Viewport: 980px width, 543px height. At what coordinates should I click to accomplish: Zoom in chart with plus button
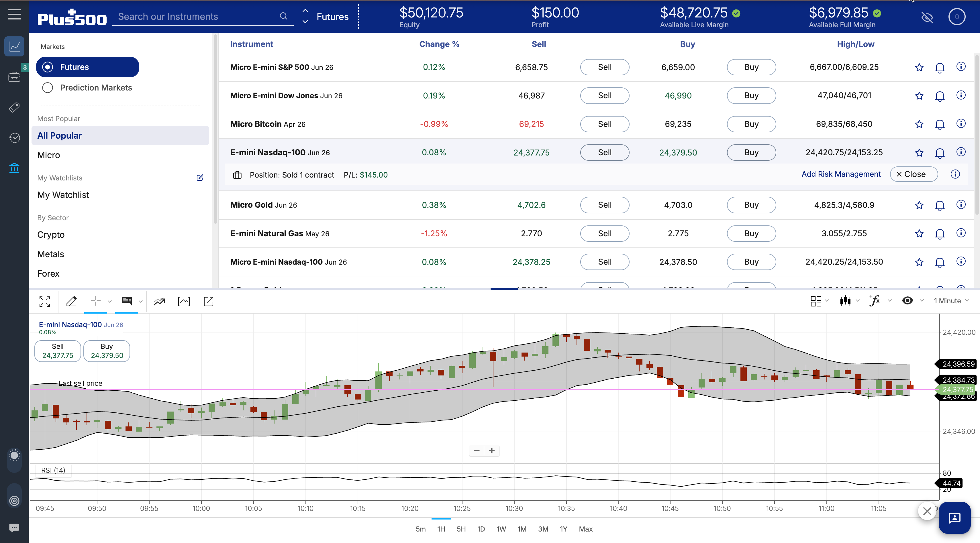pos(491,450)
